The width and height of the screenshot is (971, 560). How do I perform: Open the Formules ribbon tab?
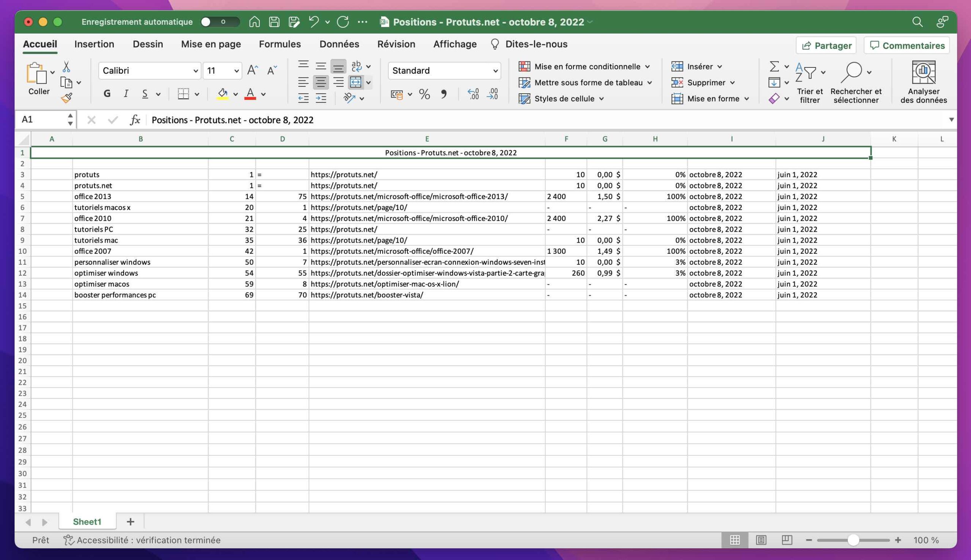280,43
